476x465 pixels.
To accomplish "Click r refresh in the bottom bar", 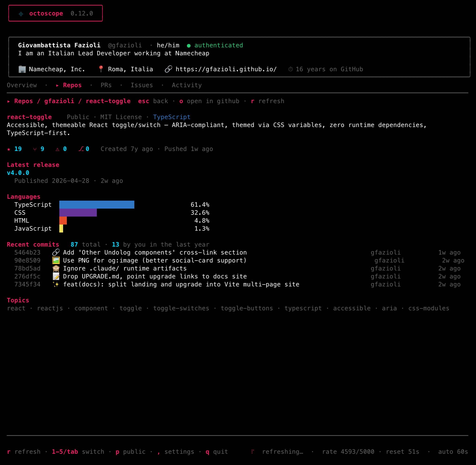I will [24, 452].
